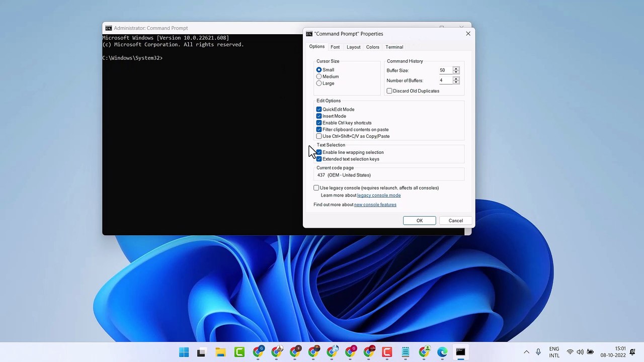Click the microphone icon in system tray
The width and height of the screenshot is (644, 362).
pos(538,352)
